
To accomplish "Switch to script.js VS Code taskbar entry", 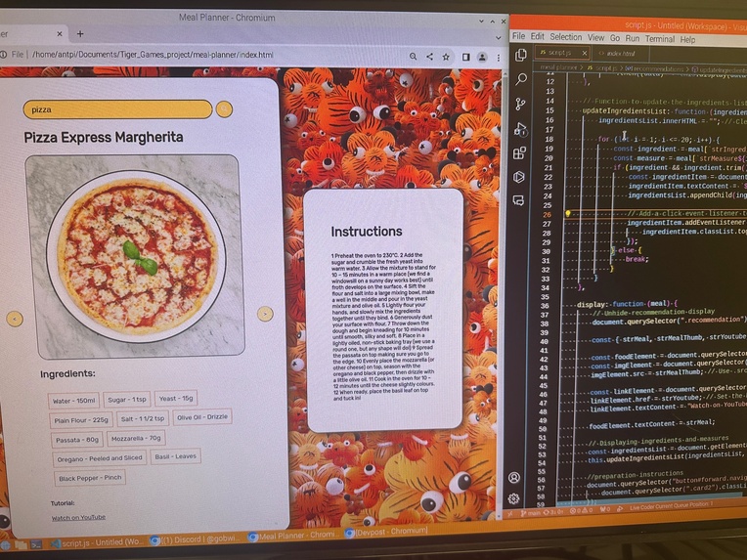I will click(x=95, y=542).
